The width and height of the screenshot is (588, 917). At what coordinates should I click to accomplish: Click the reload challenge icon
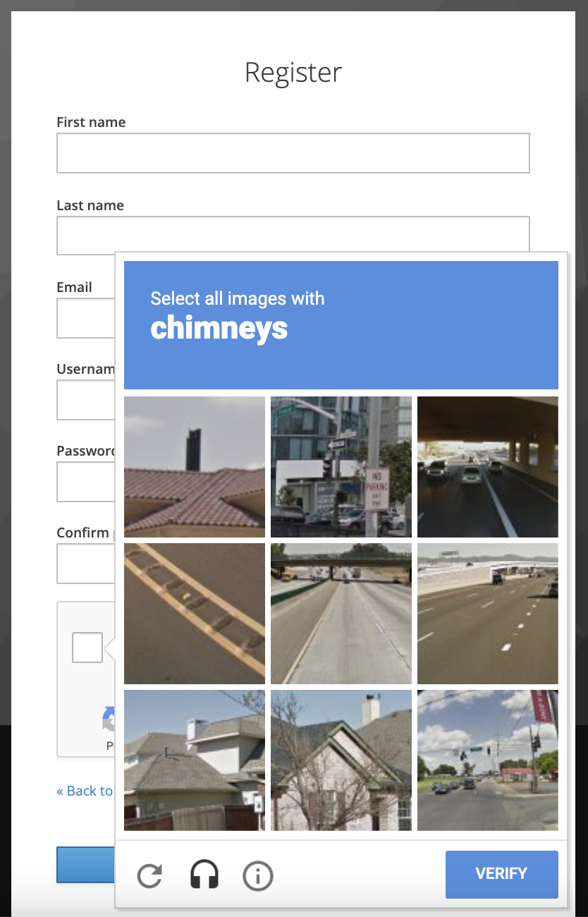coord(149,875)
